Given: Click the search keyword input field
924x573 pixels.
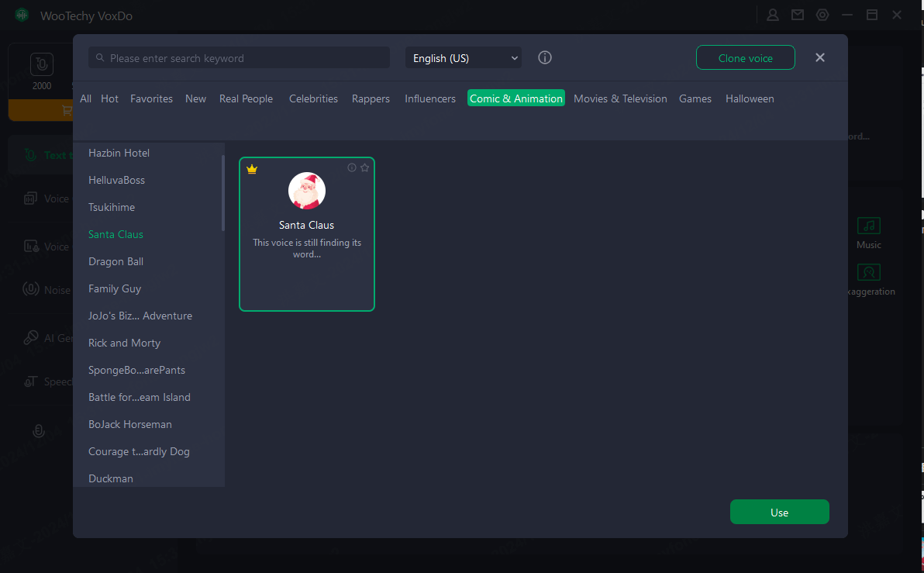Looking at the screenshot, I should click(x=244, y=58).
